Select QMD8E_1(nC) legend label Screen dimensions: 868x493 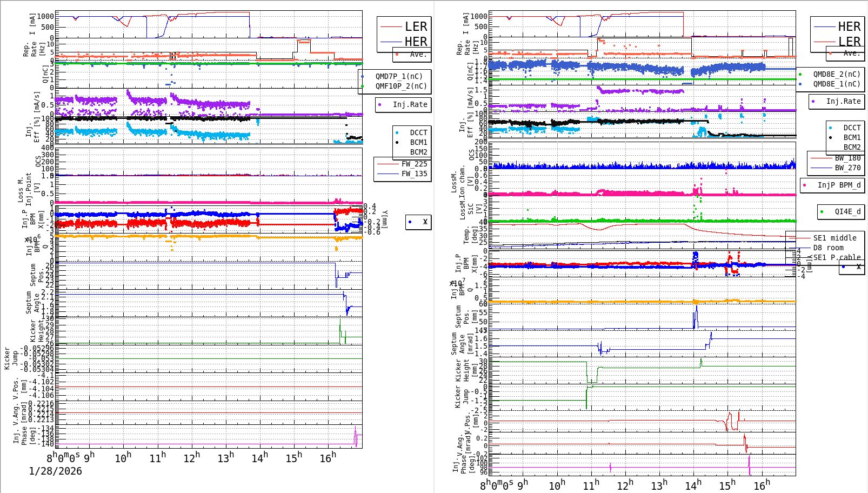pyautogui.click(x=837, y=84)
